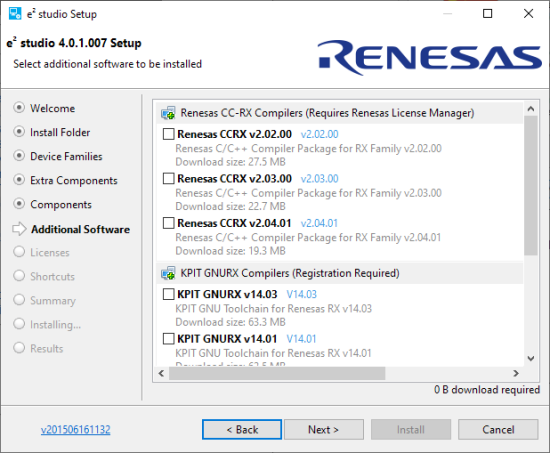Click the Summary step indicator
Screen dimensions: 550x453
19,300
